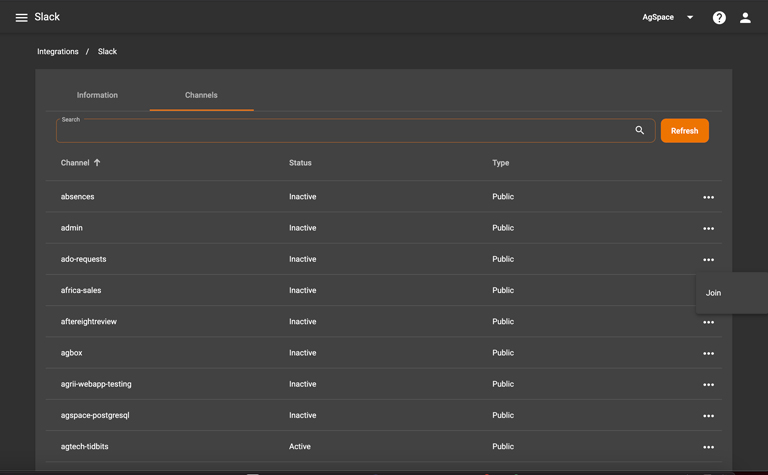Select the agspace-postgresql channel name
The width and height of the screenshot is (768, 475).
pyautogui.click(x=95, y=415)
